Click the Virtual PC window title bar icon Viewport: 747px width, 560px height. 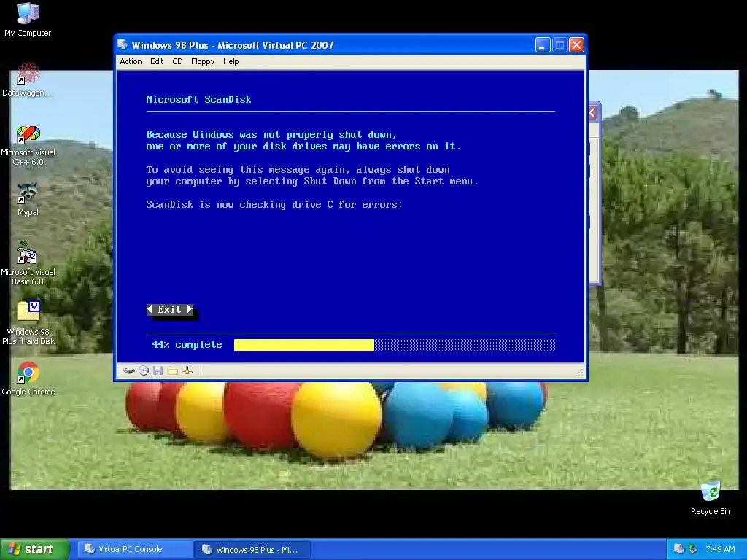point(123,44)
